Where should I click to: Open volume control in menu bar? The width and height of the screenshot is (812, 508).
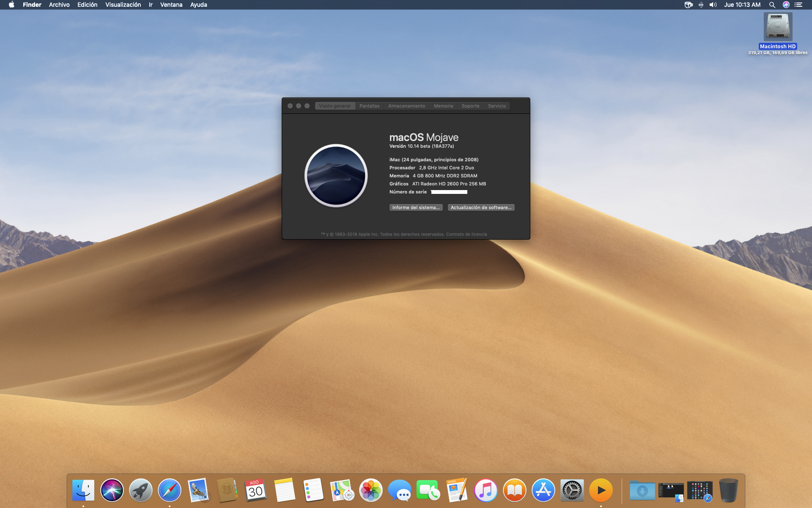tap(713, 5)
